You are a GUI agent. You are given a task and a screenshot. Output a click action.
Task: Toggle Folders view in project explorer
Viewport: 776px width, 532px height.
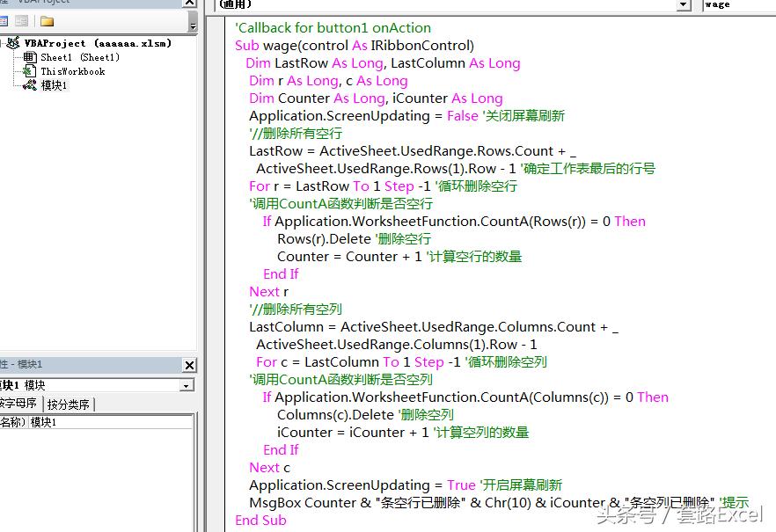47,21
